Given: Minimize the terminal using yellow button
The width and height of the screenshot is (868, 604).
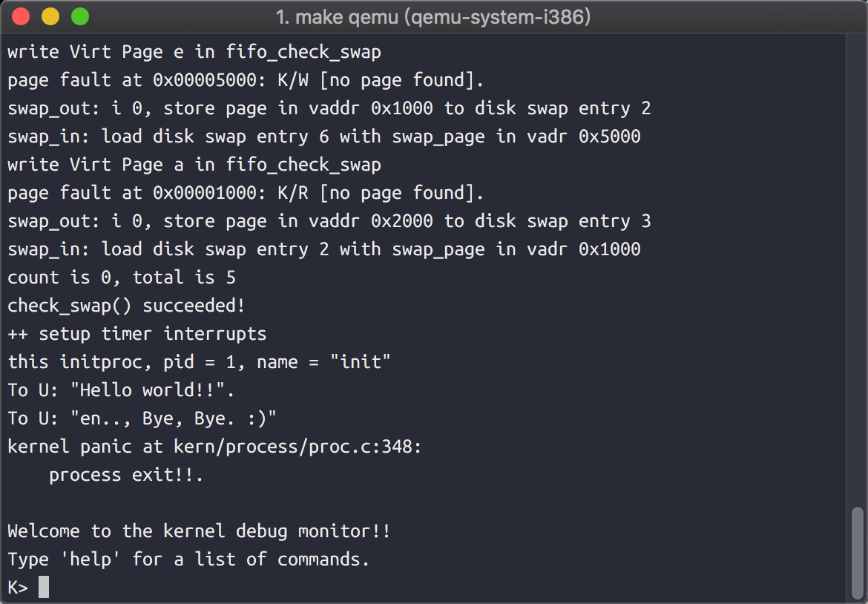Looking at the screenshot, I should (x=50, y=17).
